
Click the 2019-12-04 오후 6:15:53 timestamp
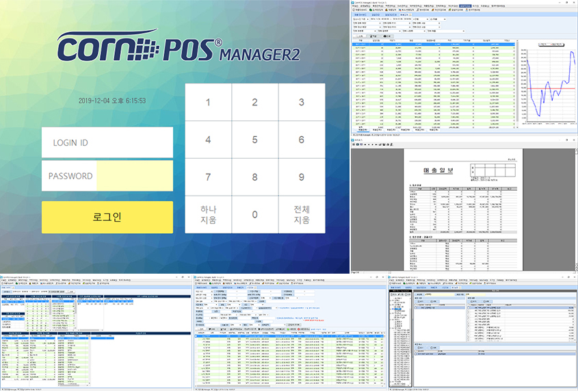tap(112, 101)
